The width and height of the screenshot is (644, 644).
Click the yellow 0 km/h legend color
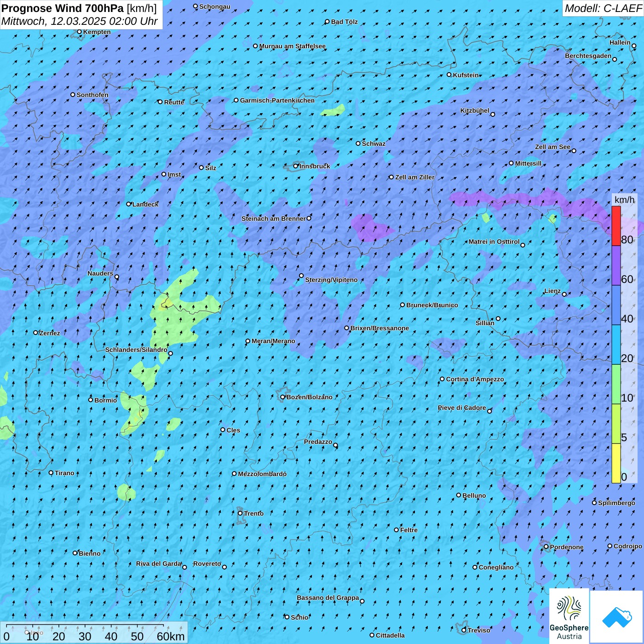pyautogui.click(x=616, y=463)
